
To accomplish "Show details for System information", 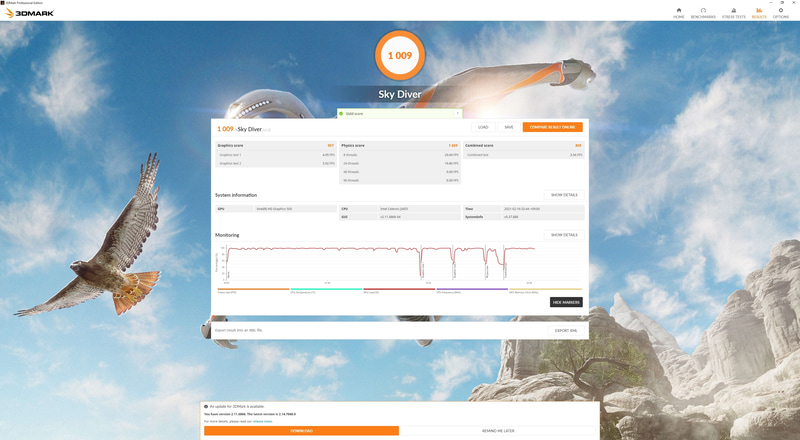I will pyautogui.click(x=564, y=195).
